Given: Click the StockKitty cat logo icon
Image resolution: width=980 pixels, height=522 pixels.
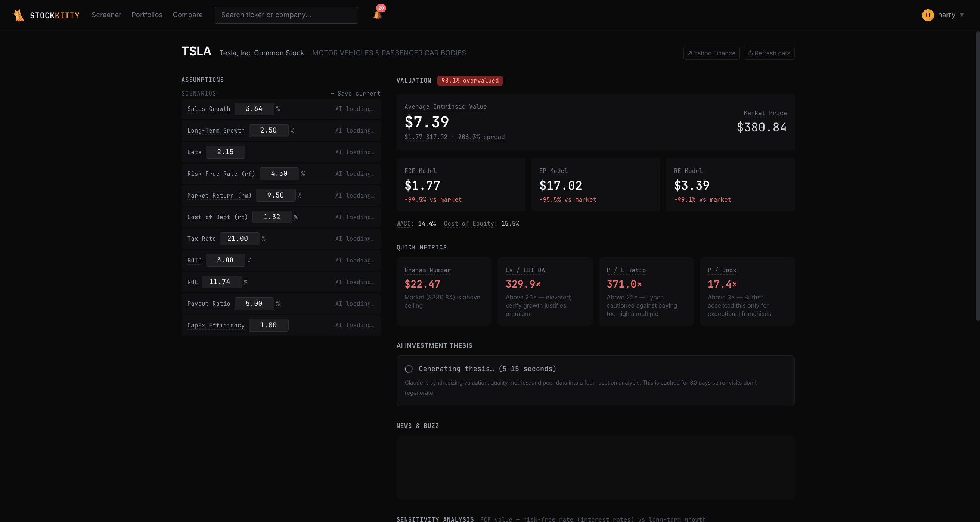Looking at the screenshot, I should click(19, 15).
